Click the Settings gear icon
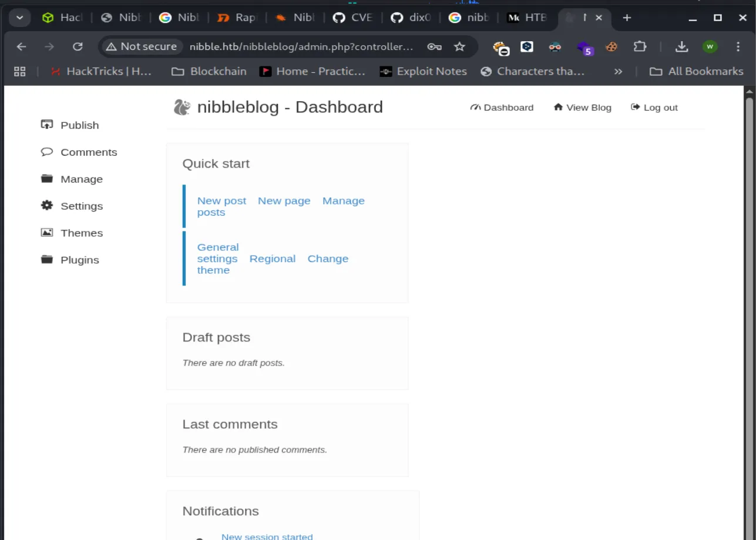The height and width of the screenshot is (540, 756). (x=47, y=206)
